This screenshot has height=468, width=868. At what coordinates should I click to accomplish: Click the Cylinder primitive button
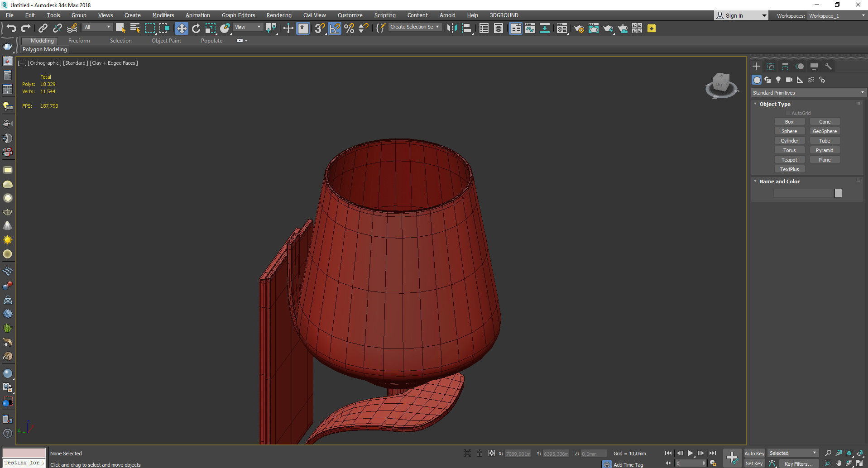tap(789, 141)
